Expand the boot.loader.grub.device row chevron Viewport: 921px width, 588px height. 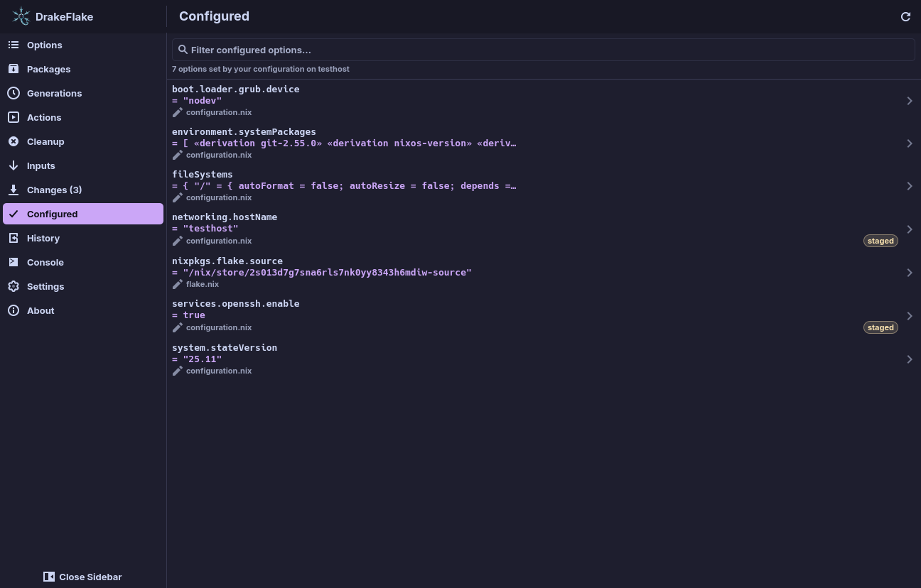click(910, 101)
